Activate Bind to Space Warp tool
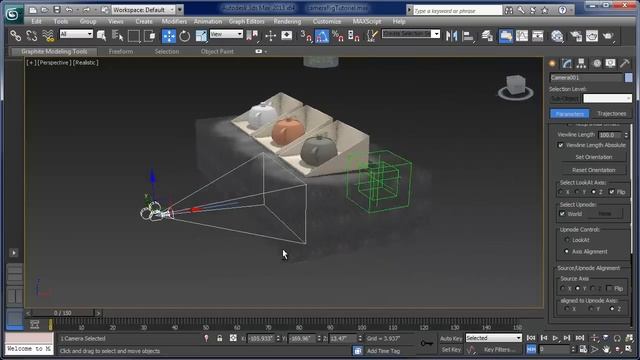Image resolution: width=640 pixels, height=360 pixels. click(x=48, y=36)
